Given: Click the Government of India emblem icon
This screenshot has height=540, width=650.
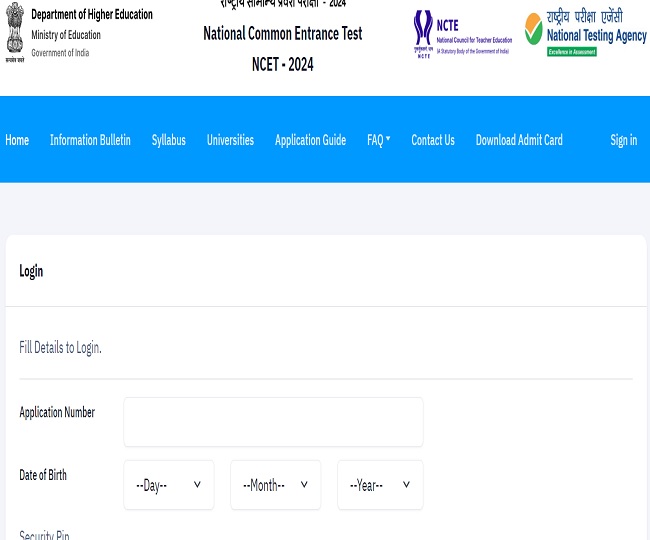Looking at the screenshot, I should click(14, 32).
